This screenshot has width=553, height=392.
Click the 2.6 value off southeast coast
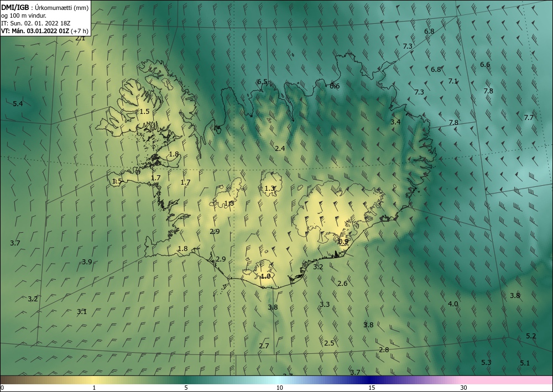pyautogui.click(x=342, y=284)
